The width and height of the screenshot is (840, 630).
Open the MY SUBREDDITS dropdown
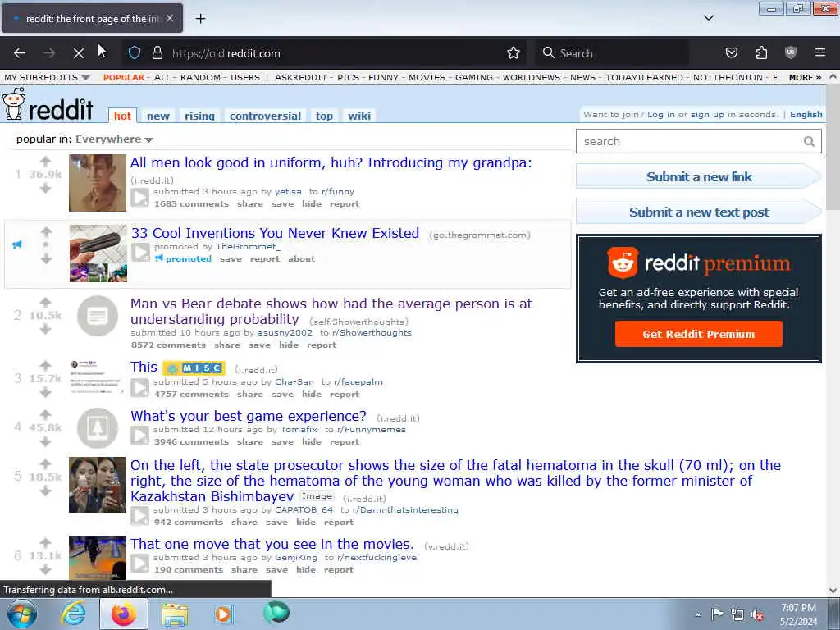pos(47,78)
